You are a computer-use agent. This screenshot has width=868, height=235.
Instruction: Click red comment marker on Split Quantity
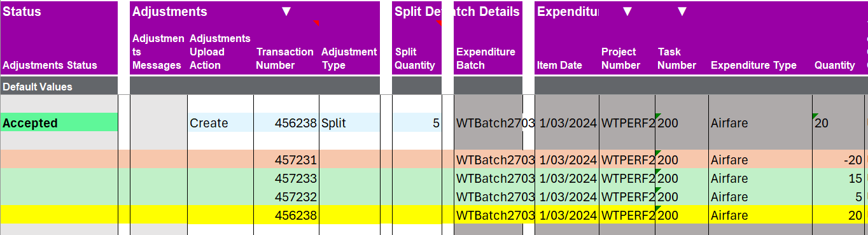click(438, 23)
